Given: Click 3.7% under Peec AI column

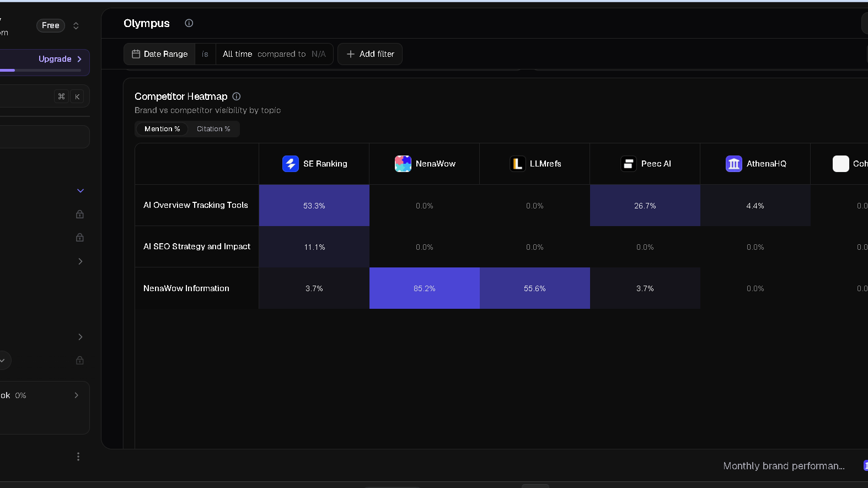Looking at the screenshot, I should 645,288.
